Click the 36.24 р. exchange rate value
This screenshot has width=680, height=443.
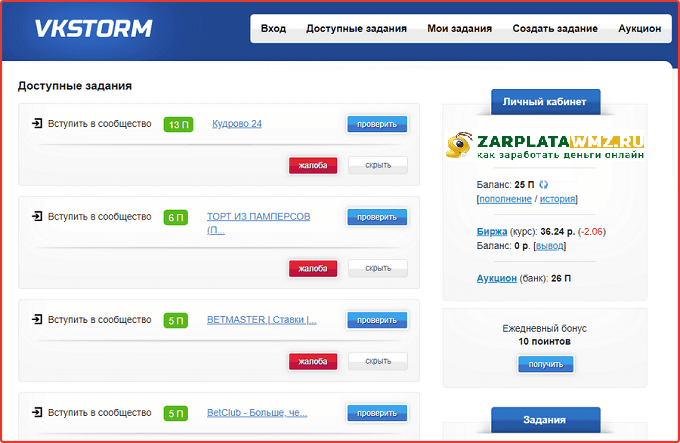point(558,231)
